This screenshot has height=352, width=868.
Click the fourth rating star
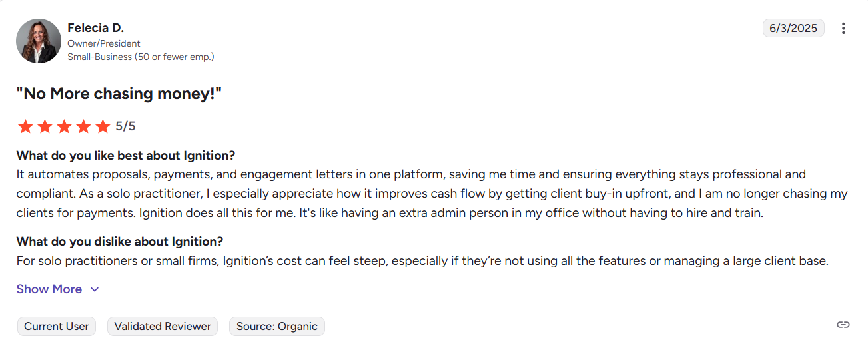[x=83, y=126]
